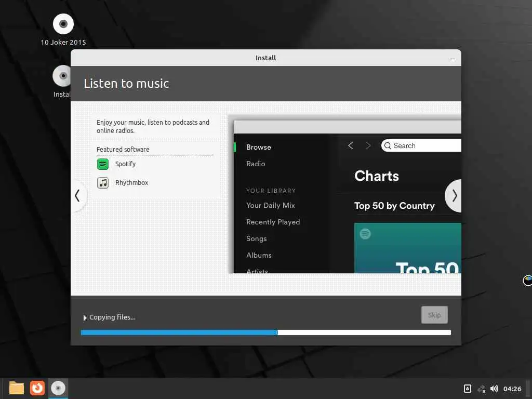Open the Files folder icon in the taskbar
The width and height of the screenshot is (532, 399).
click(16, 388)
